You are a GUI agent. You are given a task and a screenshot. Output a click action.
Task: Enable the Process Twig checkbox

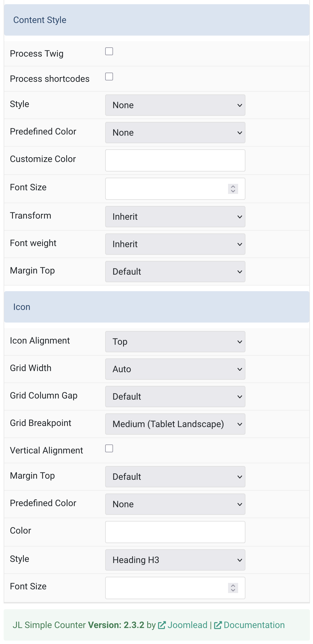[109, 51]
